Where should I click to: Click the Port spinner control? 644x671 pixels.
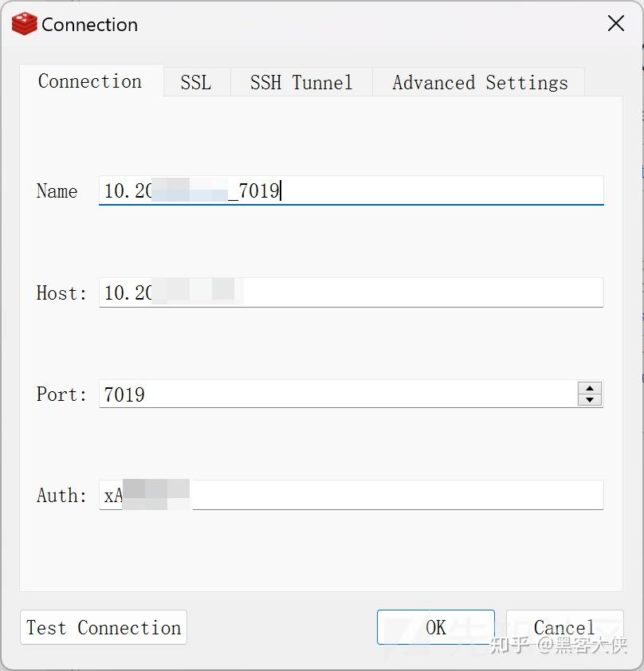[589, 394]
